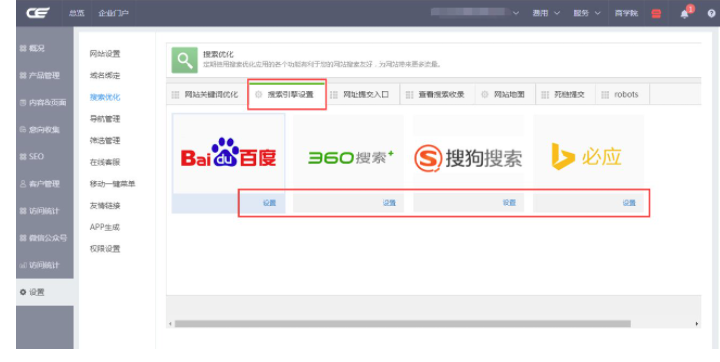The width and height of the screenshot is (720, 362).
Task: Select the Baidu 百度 logo card
Action: (228, 153)
